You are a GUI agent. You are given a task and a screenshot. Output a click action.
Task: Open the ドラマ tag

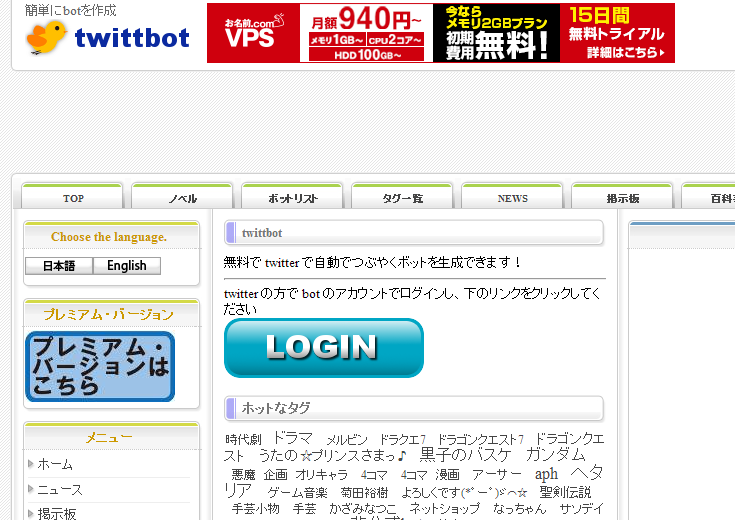click(x=292, y=438)
